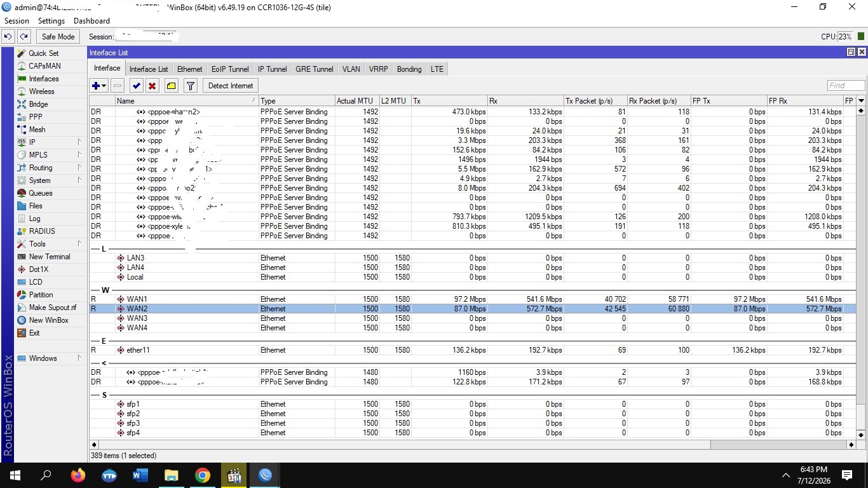
Task: Open the Log viewer
Action: point(34,219)
